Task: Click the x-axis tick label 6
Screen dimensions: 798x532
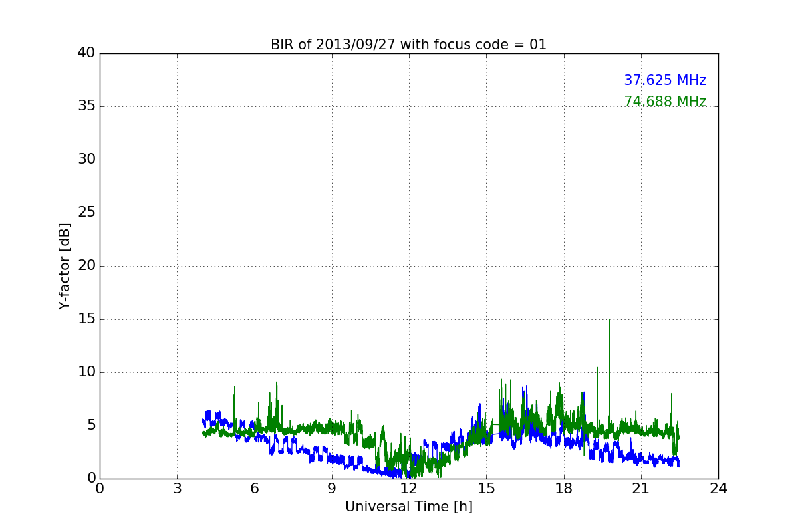Action: coord(254,489)
